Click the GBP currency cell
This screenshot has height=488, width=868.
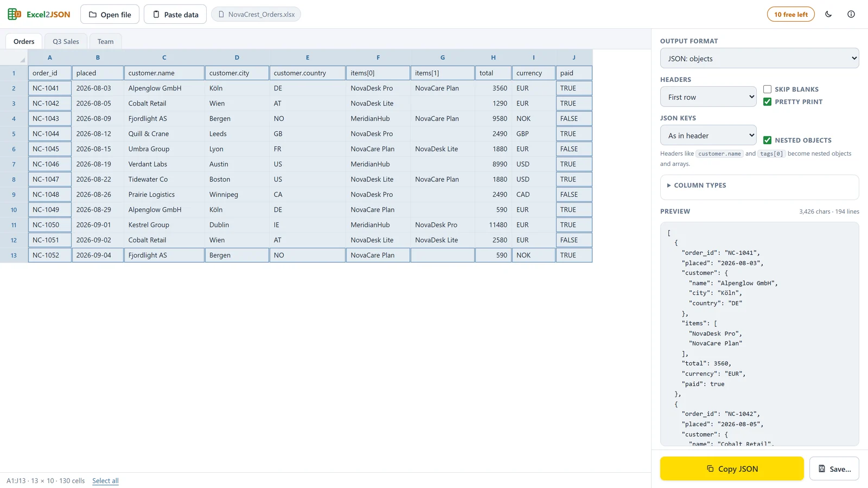coord(534,133)
